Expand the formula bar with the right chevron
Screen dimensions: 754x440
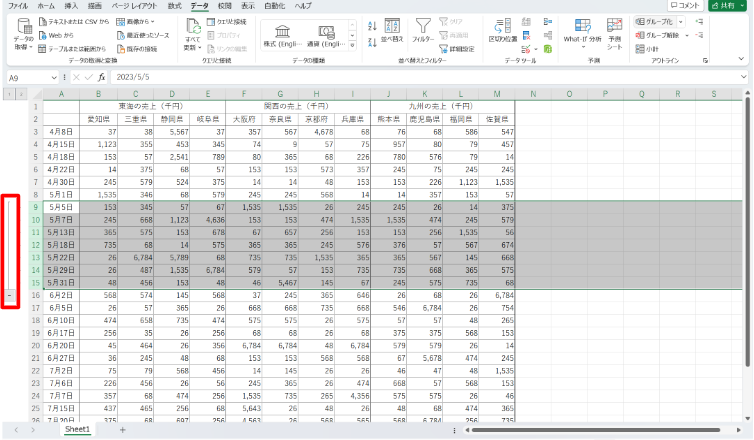743,77
